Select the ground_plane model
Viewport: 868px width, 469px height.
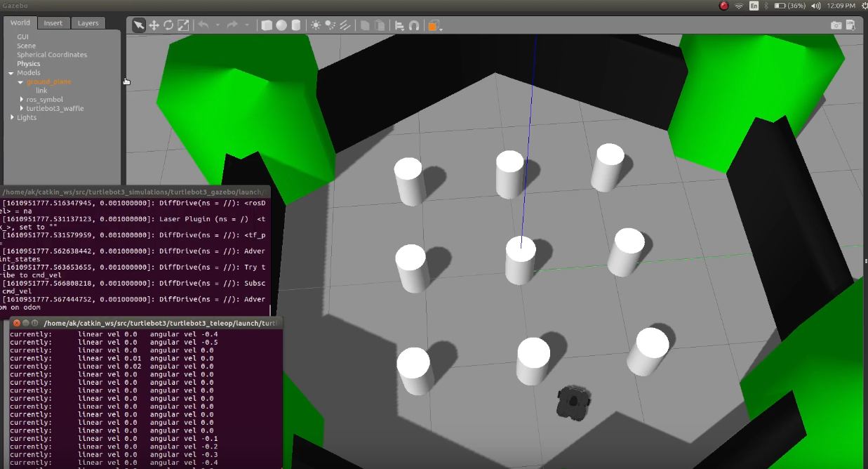pos(49,82)
